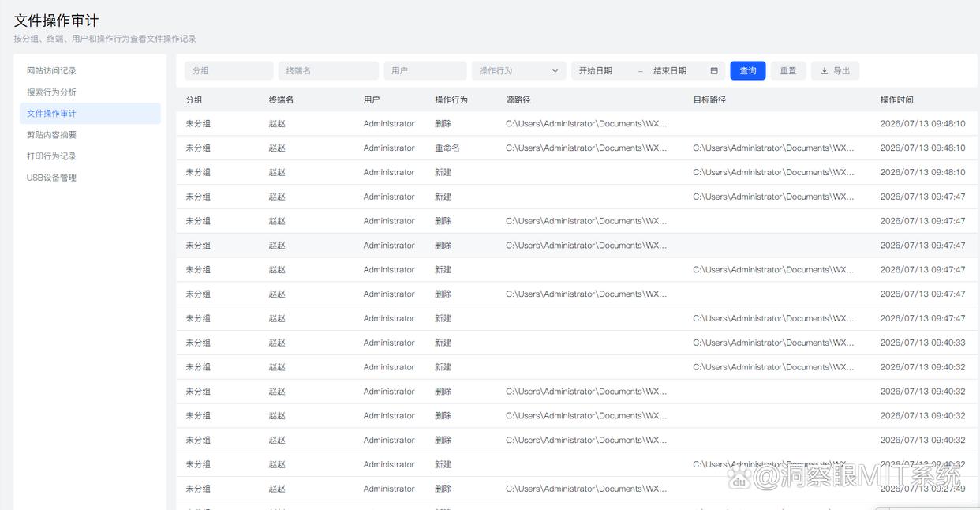Open 搜索行为分析 in sidebar

(x=51, y=92)
